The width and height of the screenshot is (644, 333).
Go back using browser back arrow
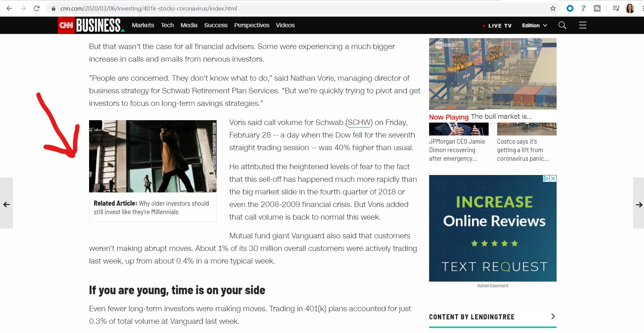point(9,9)
